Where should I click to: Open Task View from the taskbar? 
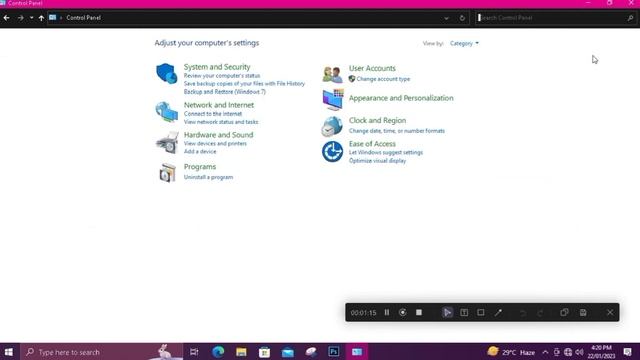(194, 352)
